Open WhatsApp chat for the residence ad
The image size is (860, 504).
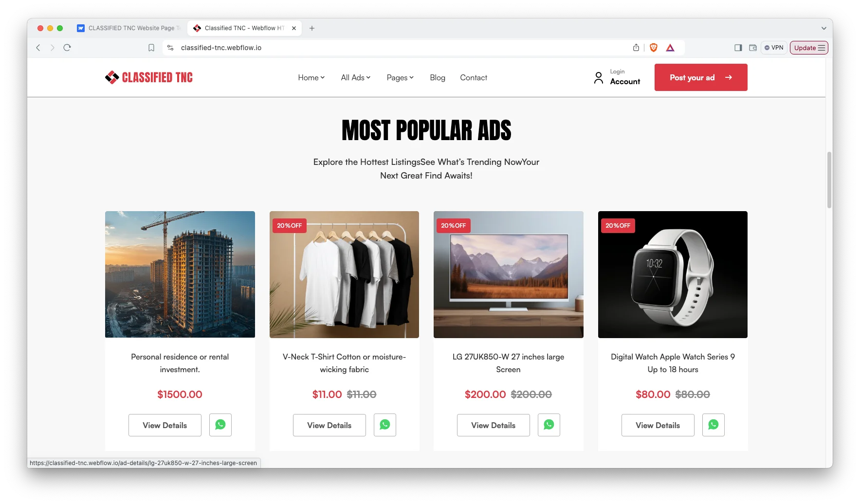coord(220,425)
